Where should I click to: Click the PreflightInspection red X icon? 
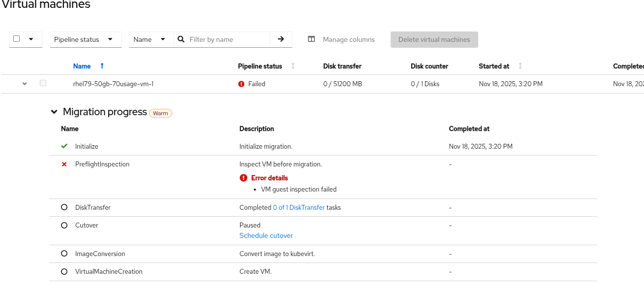coord(64,164)
